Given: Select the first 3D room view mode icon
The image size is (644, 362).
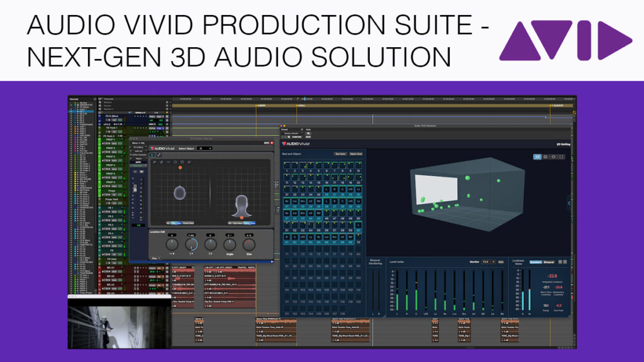Looking at the screenshot, I should [x=538, y=156].
